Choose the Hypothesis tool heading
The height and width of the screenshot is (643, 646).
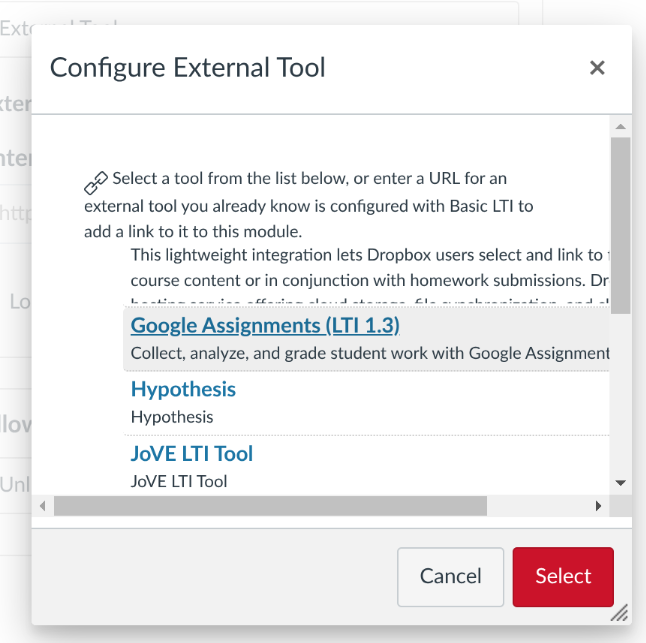(183, 389)
